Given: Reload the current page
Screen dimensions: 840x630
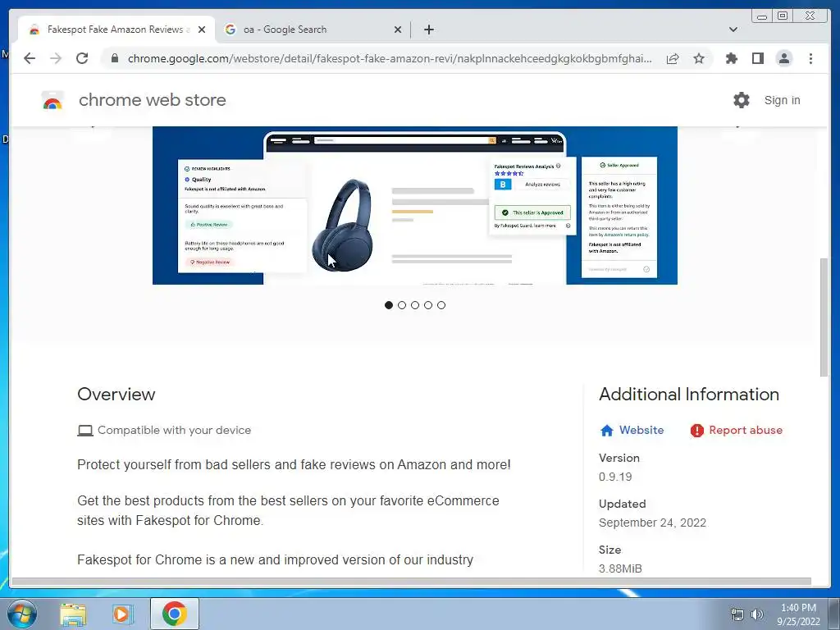Looking at the screenshot, I should coord(82,58).
